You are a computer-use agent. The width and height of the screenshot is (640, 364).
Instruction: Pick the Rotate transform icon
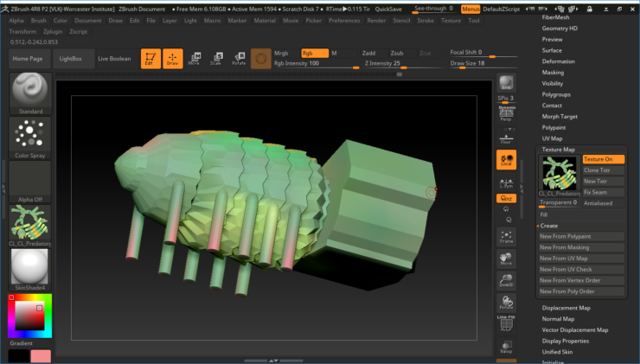[x=238, y=59]
